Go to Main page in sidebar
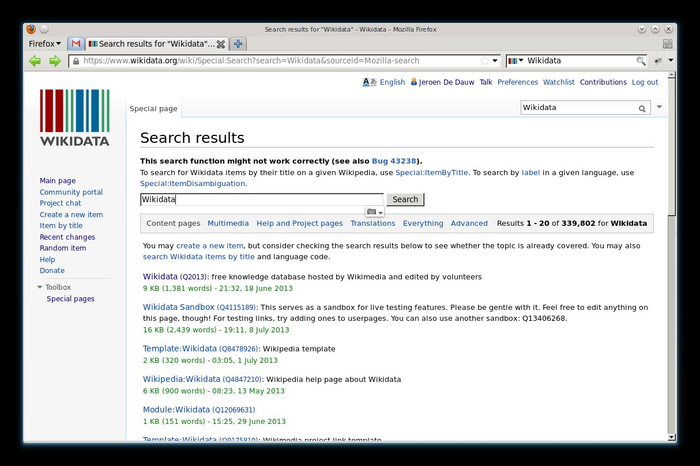Screen dimensions: 700x466 coord(58,181)
